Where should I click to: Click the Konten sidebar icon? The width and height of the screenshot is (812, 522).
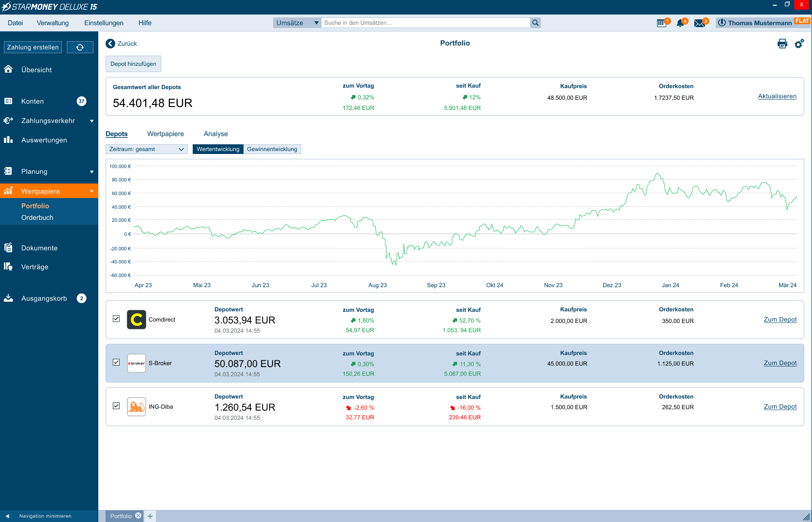(8, 101)
